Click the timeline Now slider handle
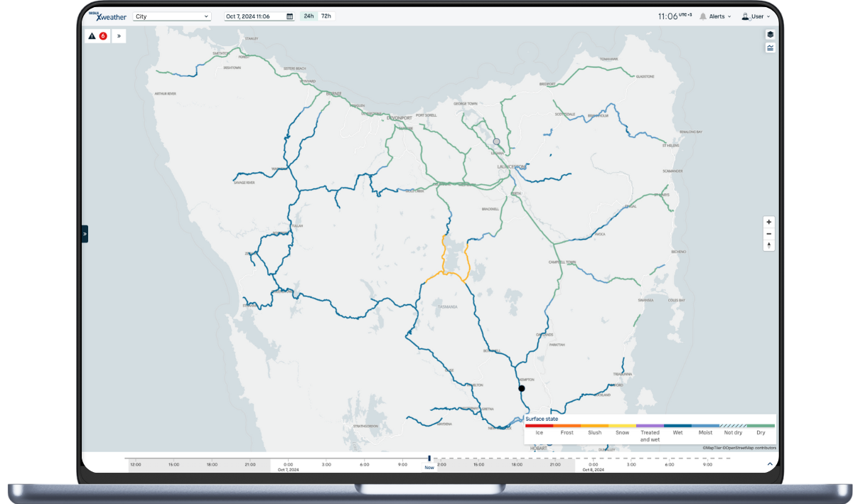The image size is (853, 504). (429, 459)
